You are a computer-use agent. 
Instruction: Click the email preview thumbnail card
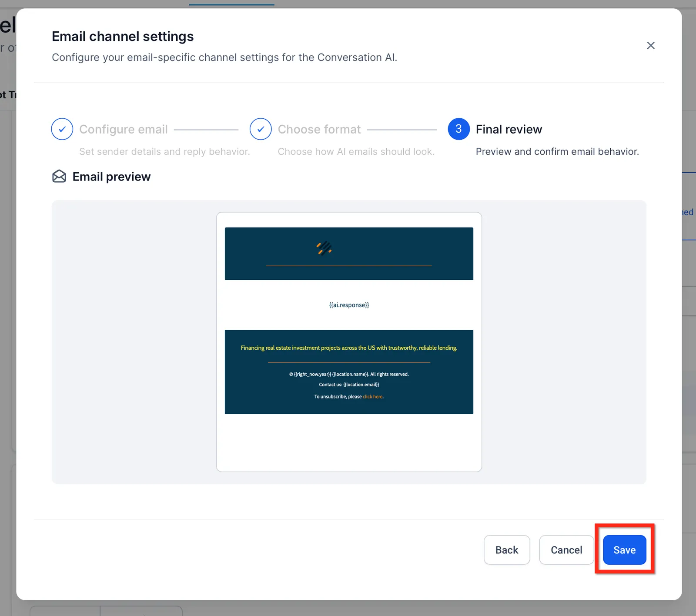point(349,342)
